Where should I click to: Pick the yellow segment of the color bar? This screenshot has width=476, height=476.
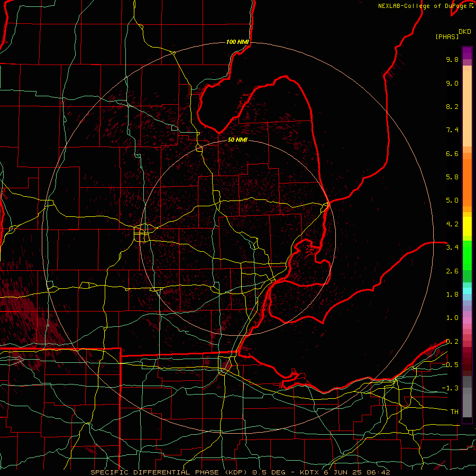click(467, 226)
